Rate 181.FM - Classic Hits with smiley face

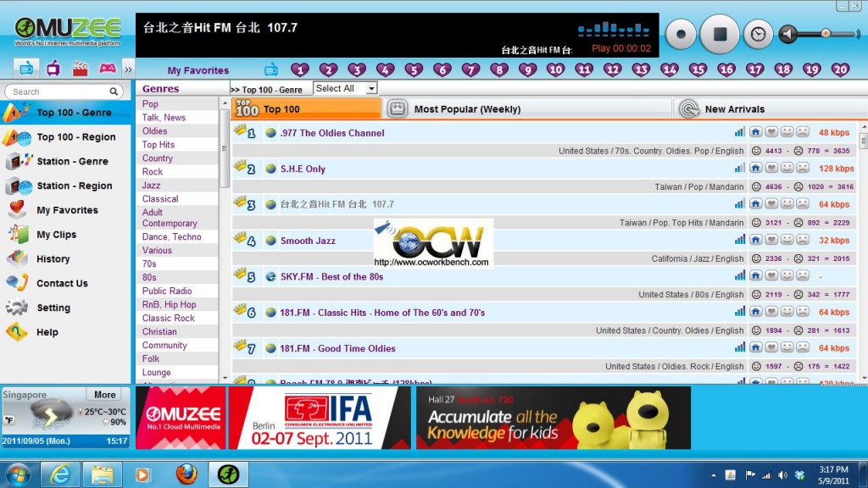787,312
